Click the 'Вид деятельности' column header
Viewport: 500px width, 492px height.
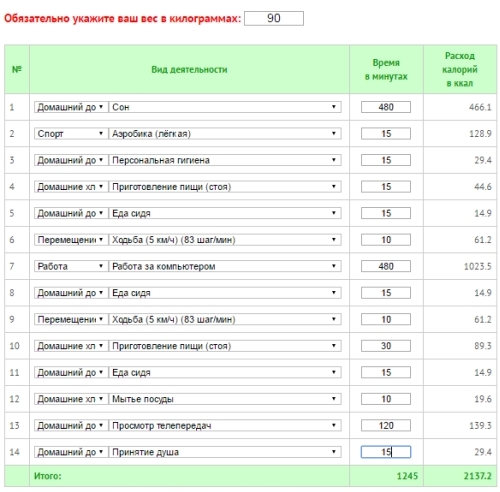coord(189,69)
